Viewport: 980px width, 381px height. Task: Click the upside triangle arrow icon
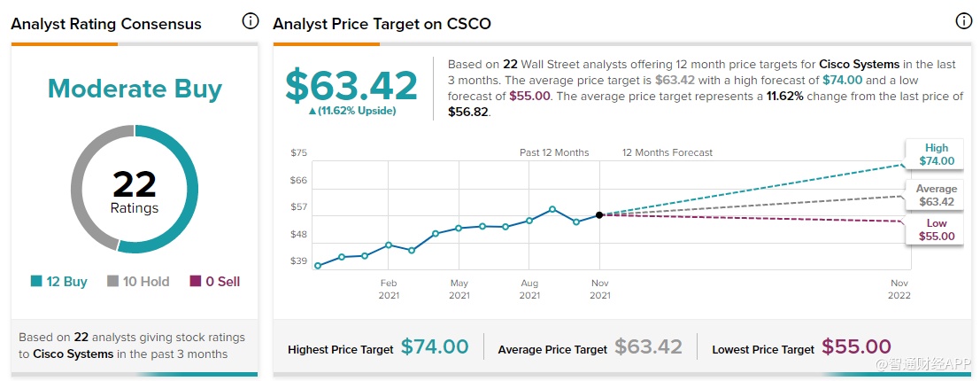[312, 111]
